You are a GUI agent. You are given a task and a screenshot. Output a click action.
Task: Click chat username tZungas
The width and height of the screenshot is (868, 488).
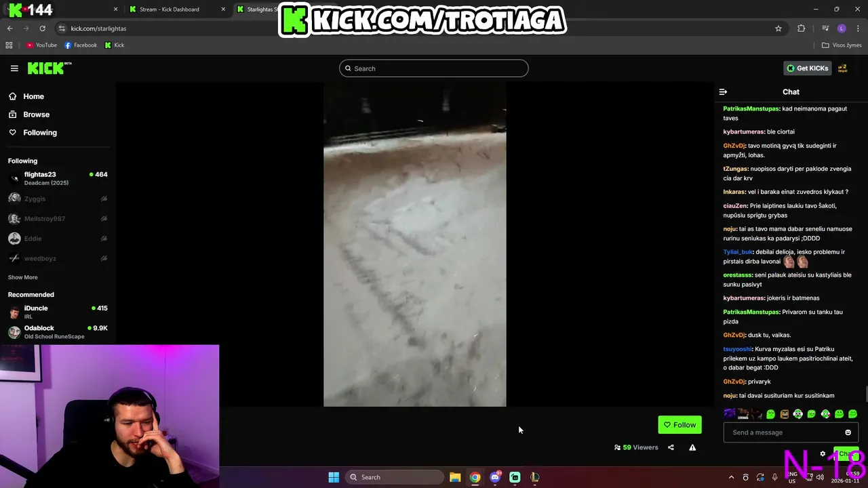[x=735, y=169]
